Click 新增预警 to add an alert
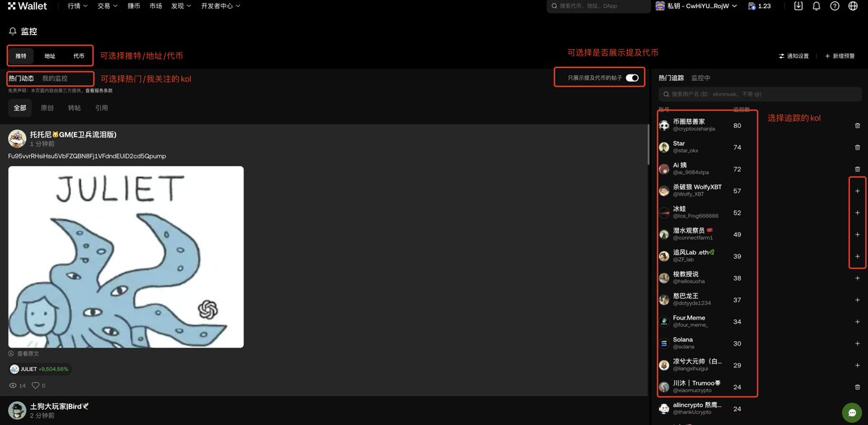The height and width of the screenshot is (425, 868). pyautogui.click(x=839, y=56)
